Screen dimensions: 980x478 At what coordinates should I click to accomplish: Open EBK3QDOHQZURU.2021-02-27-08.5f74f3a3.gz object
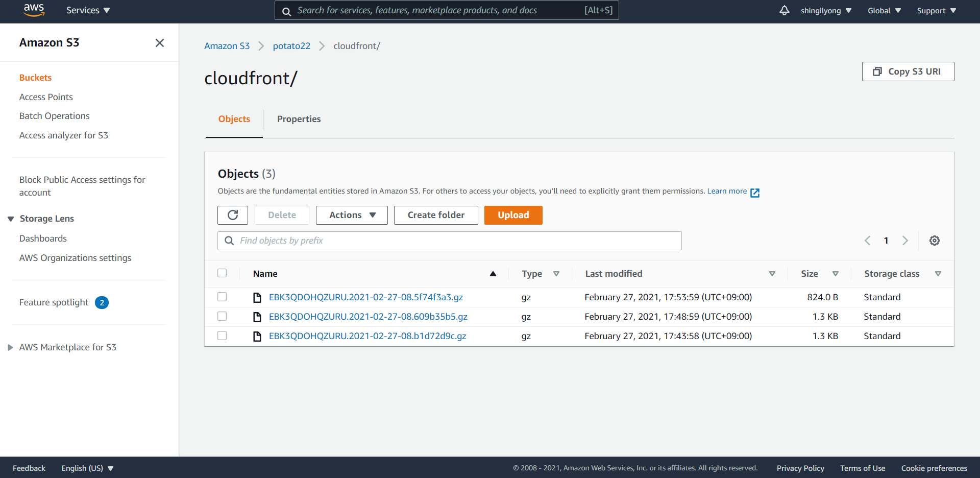coord(366,297)
